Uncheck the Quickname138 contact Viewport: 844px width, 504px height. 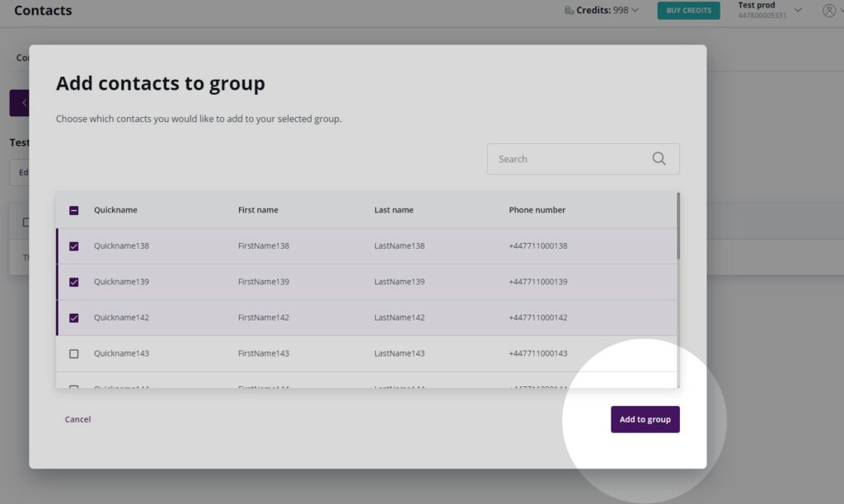point(73,245)
